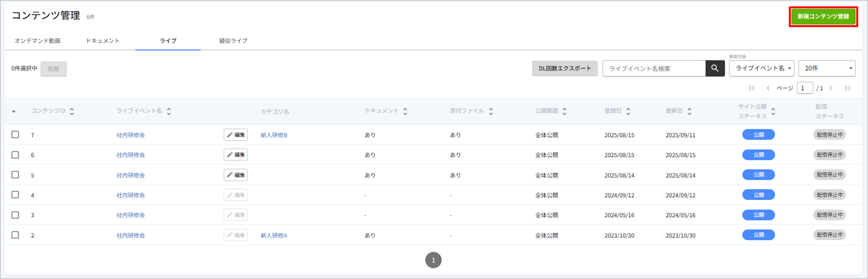Screen dimensions: 868x279
Task: Focus the ライブイベント名検索 search field
Action: click(x=654, y=68)
